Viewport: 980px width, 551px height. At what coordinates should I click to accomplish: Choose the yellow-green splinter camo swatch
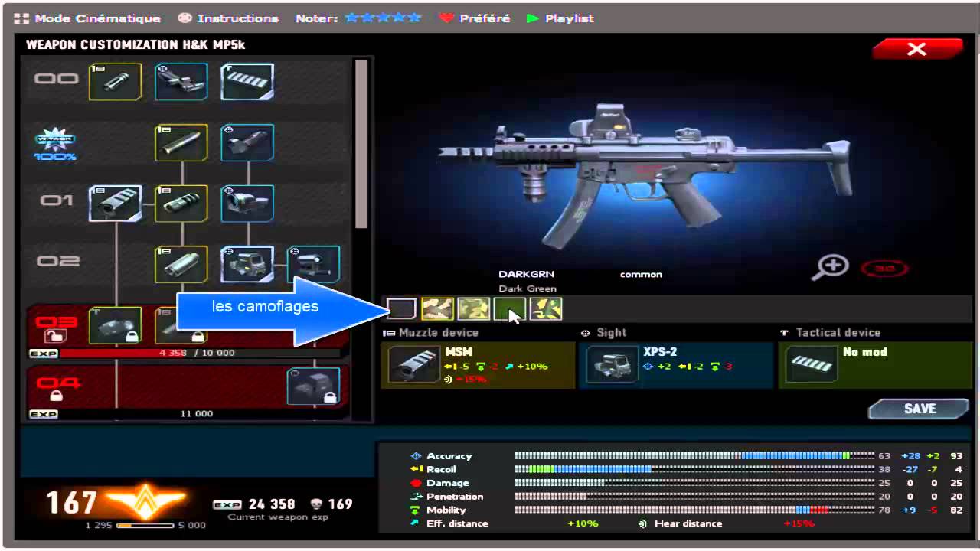point(545,308)
